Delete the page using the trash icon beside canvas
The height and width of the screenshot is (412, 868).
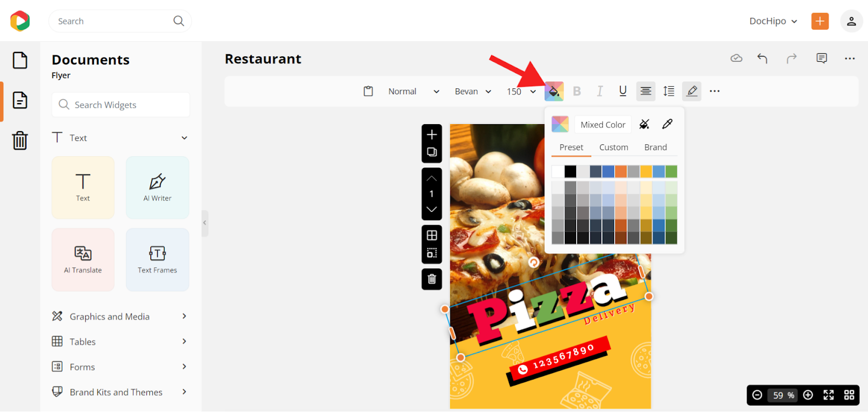432,279
